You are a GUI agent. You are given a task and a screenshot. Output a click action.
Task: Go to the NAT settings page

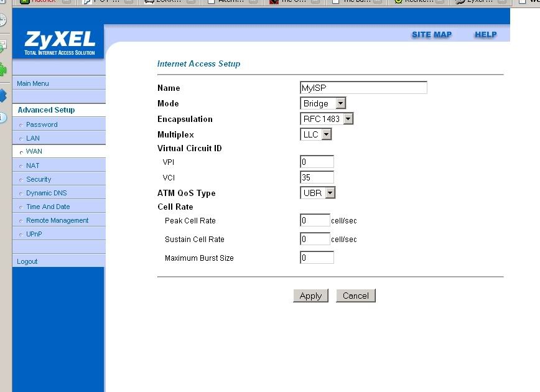click(32, 166)
